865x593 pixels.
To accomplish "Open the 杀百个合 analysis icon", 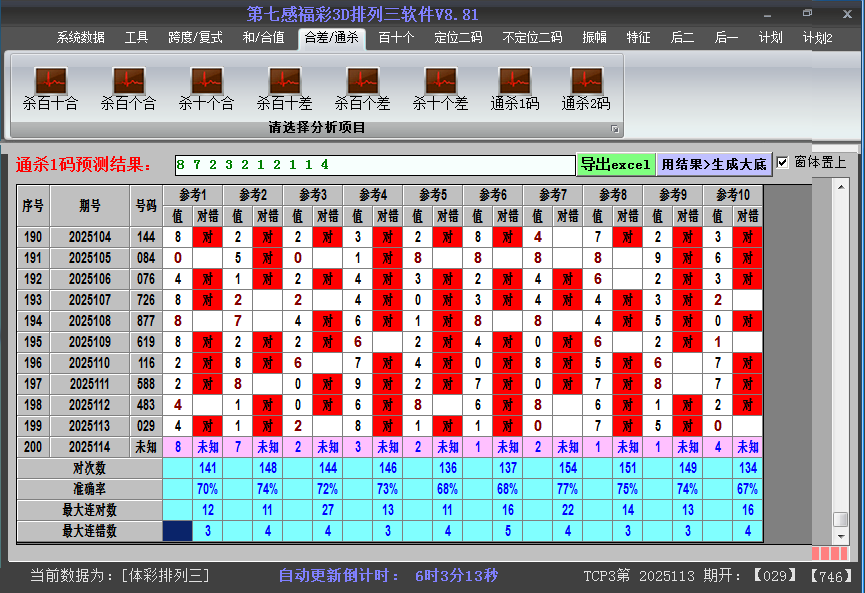I will [x=129, y=89].
